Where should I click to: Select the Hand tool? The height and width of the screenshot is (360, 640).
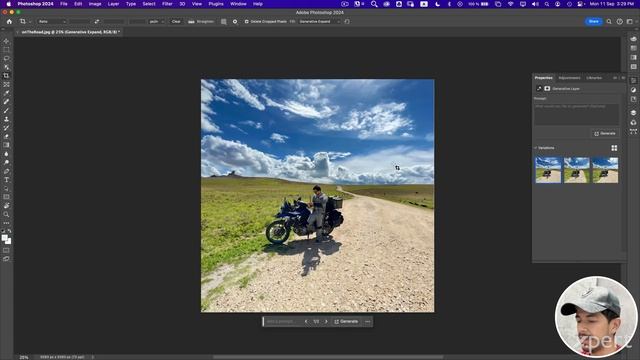point(6,206)
